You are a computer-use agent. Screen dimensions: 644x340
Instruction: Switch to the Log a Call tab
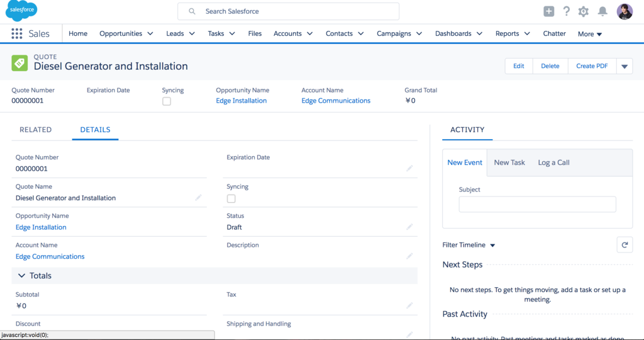pyautogui.click(x=553, y=162)
